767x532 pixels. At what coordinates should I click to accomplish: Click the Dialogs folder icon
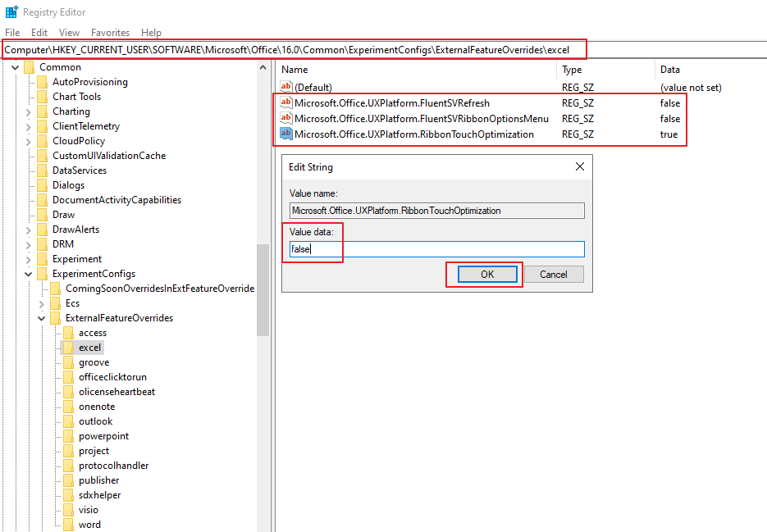coord(43,184)
